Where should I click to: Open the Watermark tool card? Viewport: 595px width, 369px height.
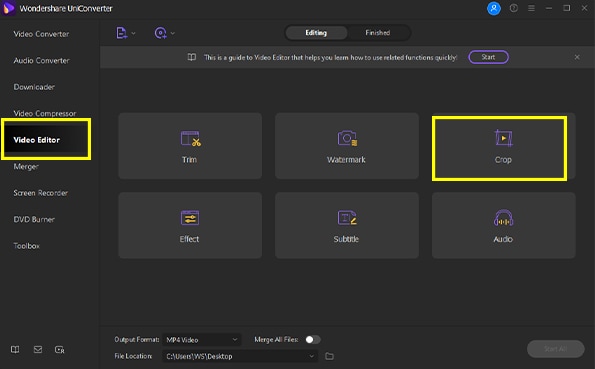click(x=347, y=146)
